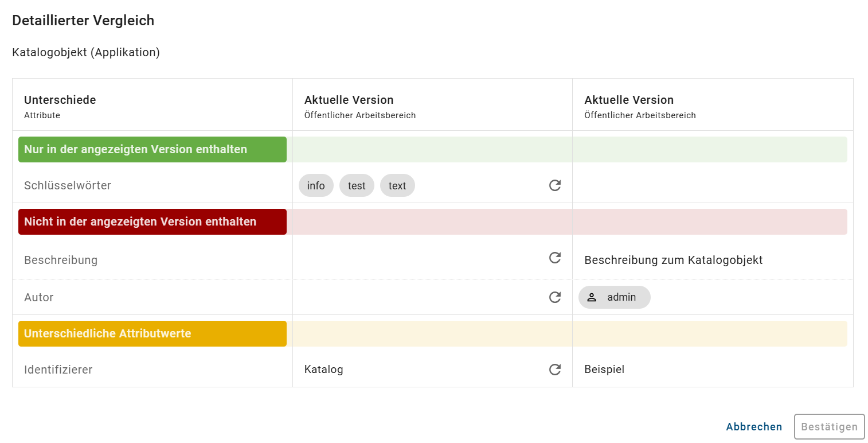Click the "admin" author chip
Image resolution: width=868 pixels, height=443 pixels.
614,297
